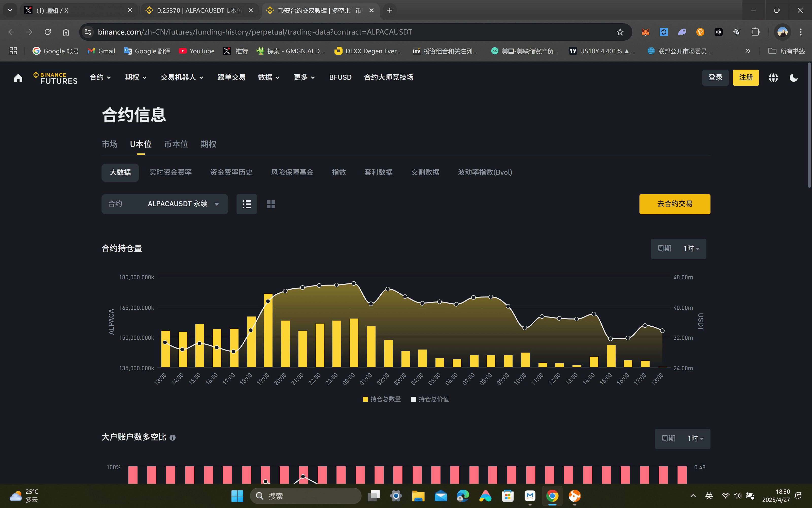Toggle dark mode moon icon
Viewport: 812px width, 508px height.
point(793,78)
